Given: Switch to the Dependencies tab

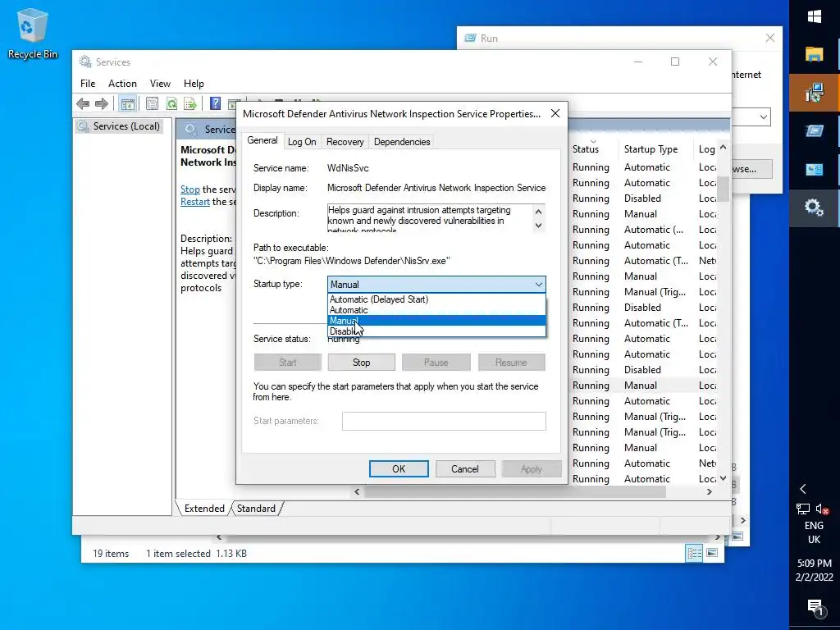Looking at the screenshot, I should 402,141.
